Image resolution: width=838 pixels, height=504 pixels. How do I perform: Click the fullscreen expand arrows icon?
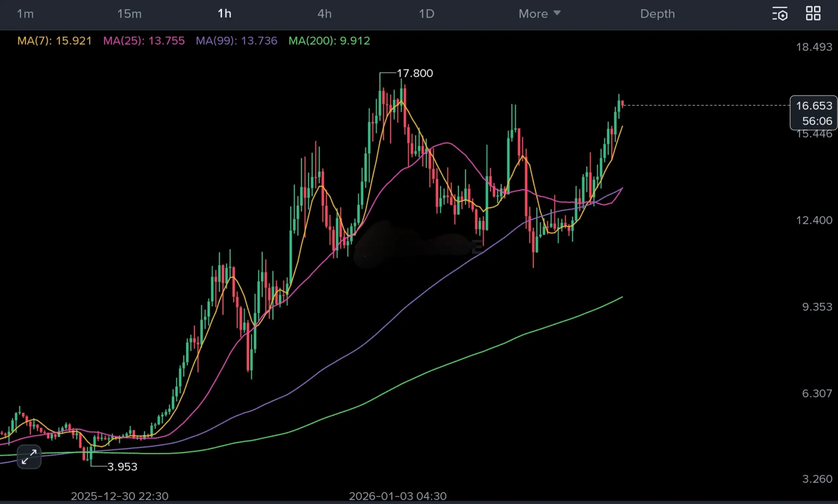click(x=29, y=457)
